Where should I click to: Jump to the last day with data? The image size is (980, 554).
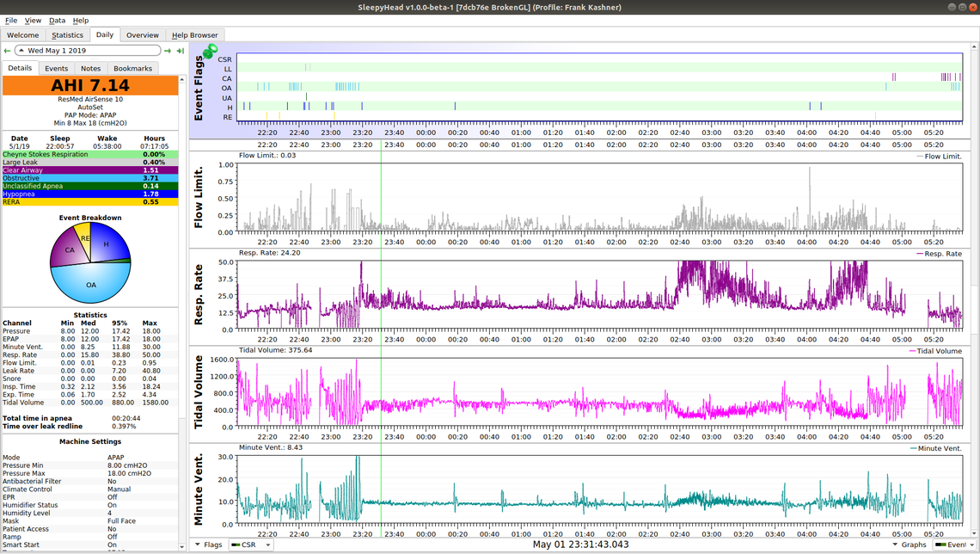(181, 51)
